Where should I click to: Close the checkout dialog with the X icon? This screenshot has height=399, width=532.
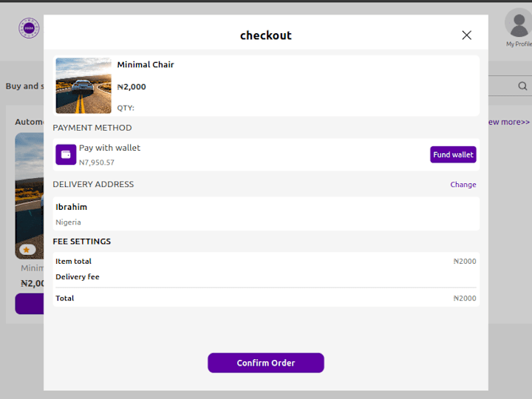[x=466, y=35]
